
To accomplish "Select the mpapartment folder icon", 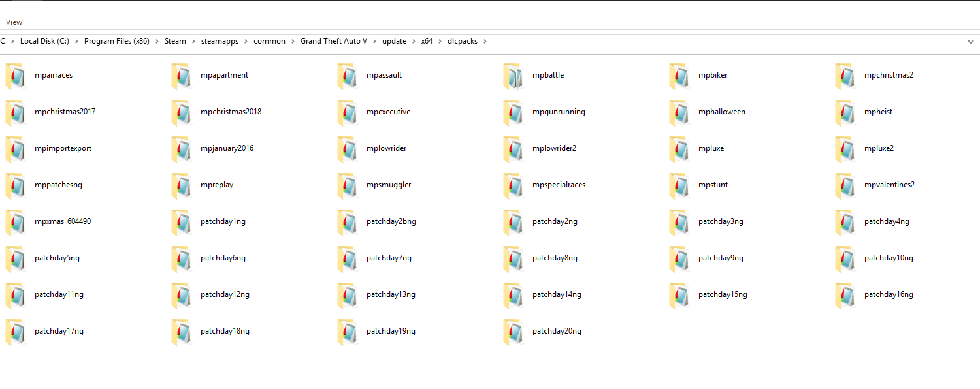I will click(181, 76).
